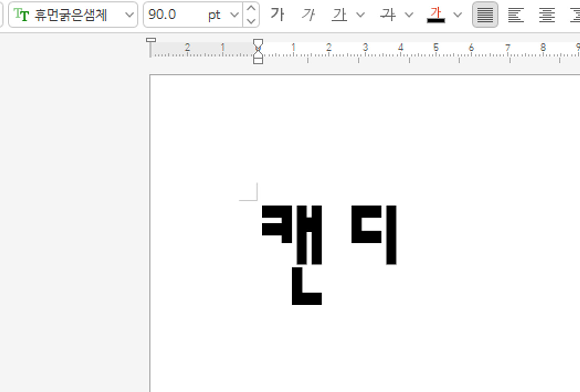Apply strikethrough with the crossed-out 가 icon
The height and width of the screenshot is (392, 580).
pyautogui.click(x=387, y=15)
